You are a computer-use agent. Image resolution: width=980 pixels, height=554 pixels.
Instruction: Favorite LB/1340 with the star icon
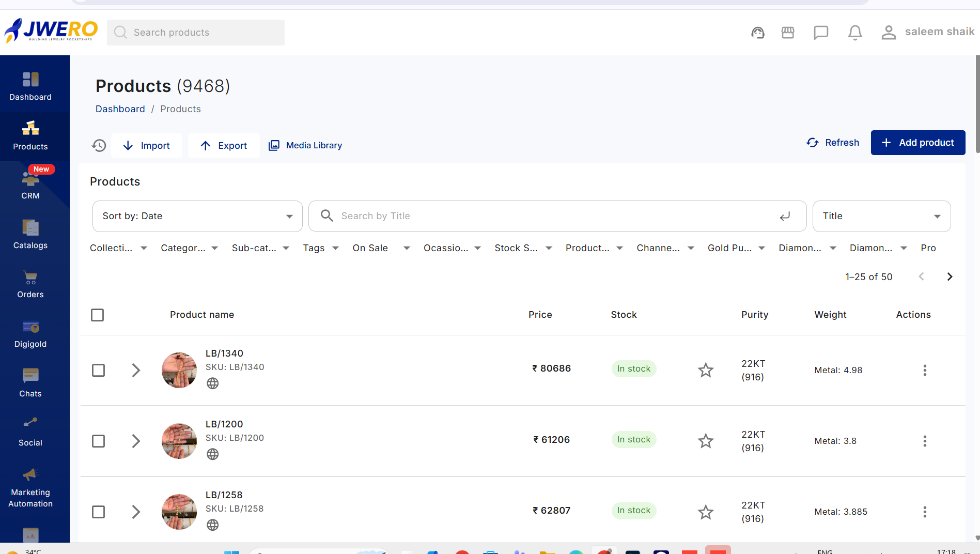click(x=706, y=370)
